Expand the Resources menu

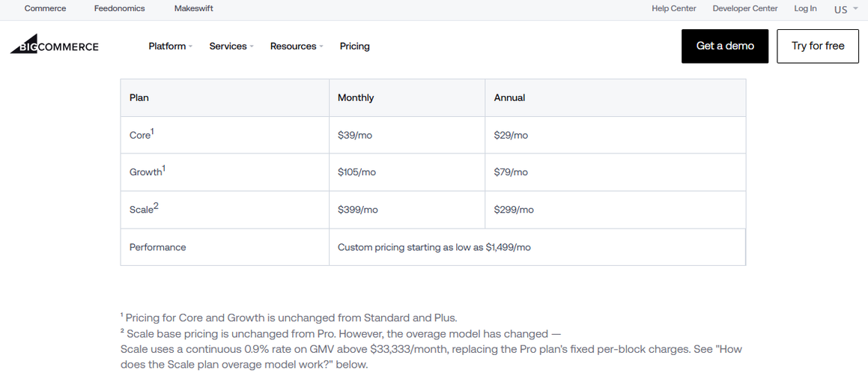point(297,46)
